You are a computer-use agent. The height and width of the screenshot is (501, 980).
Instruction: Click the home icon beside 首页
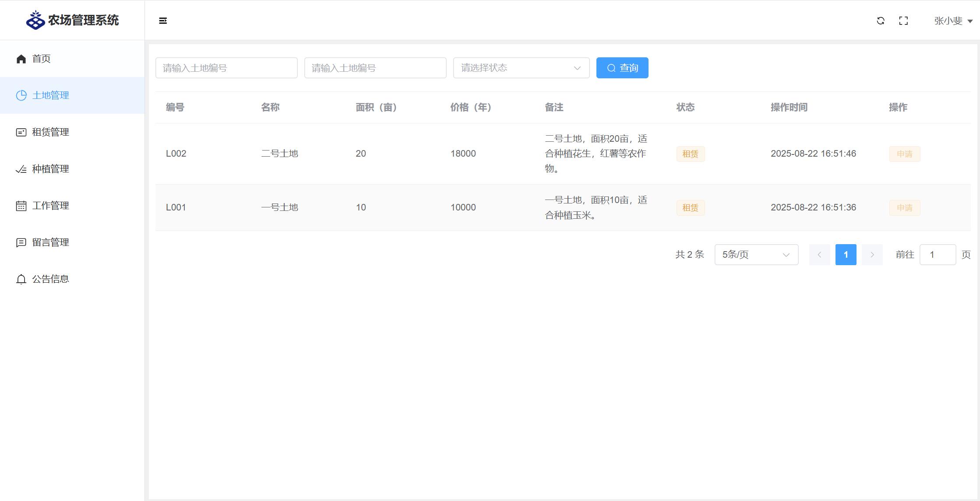(21, 59)
